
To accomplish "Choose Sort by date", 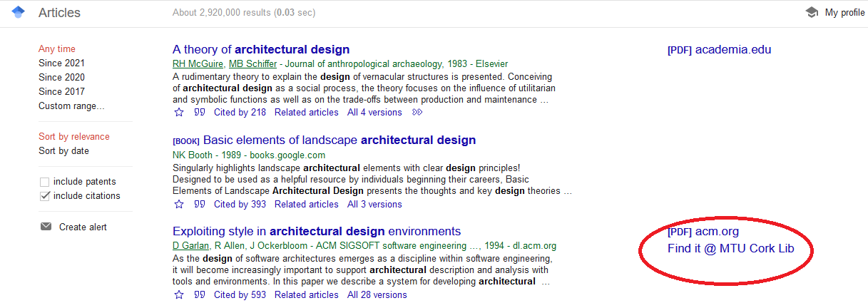I will [63, 151].
